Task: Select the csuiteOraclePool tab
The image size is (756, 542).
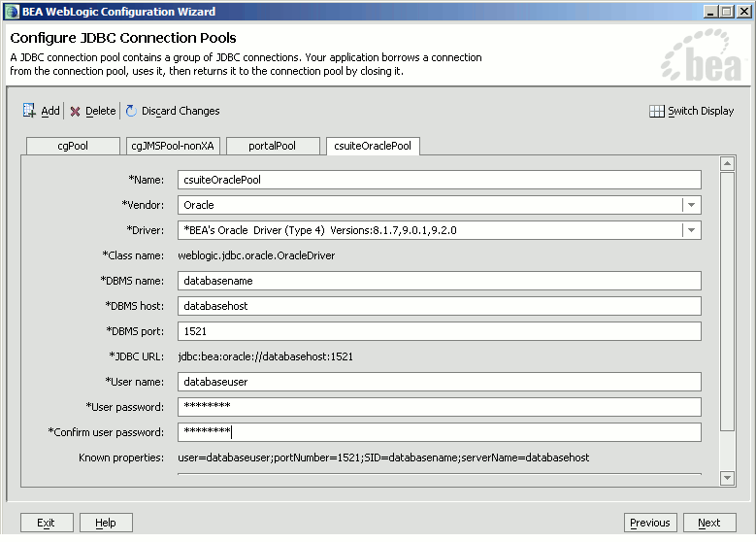Action: (x=373, y=146)
